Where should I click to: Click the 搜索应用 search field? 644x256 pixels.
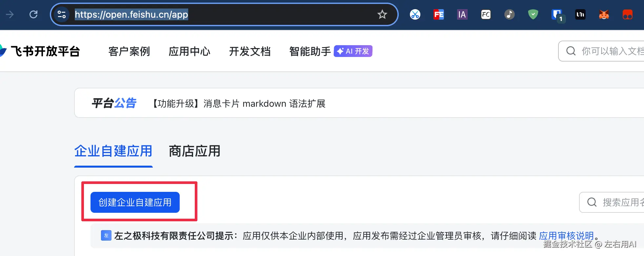click(x=612, y=202)
